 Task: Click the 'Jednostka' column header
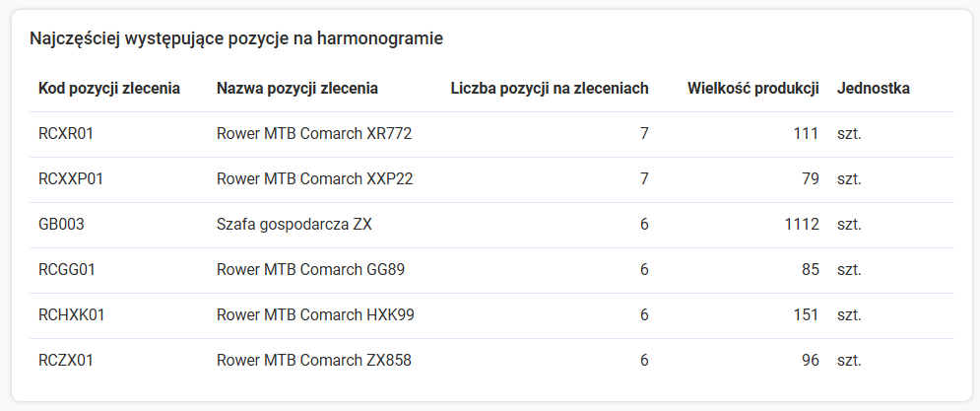873,89
